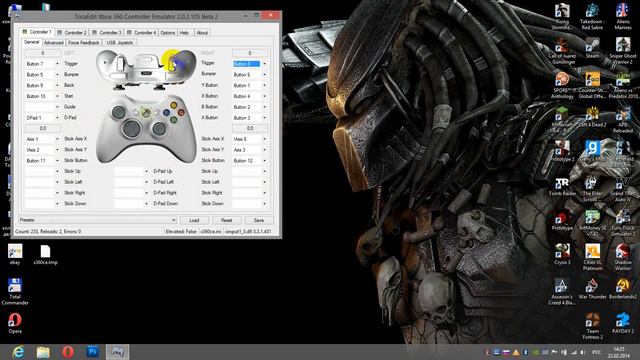The width and height of the screenshot is (640, 360).
Task: Open ArtMoney SE desktop icon
Action: tap(592, 223)
